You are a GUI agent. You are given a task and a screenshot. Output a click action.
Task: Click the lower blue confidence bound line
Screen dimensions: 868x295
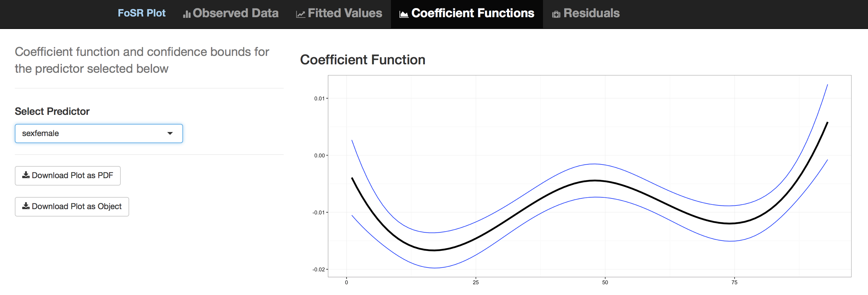(596, 197)
